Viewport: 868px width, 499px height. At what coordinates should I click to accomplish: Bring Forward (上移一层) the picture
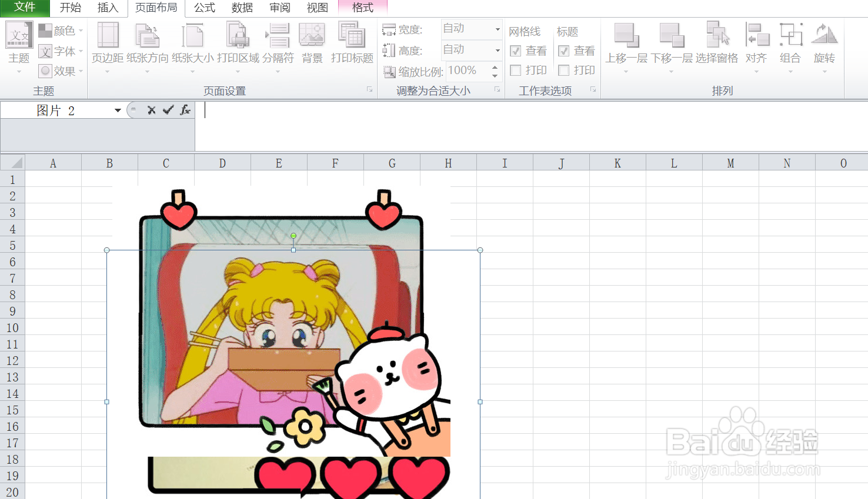[x=626, y=47]
